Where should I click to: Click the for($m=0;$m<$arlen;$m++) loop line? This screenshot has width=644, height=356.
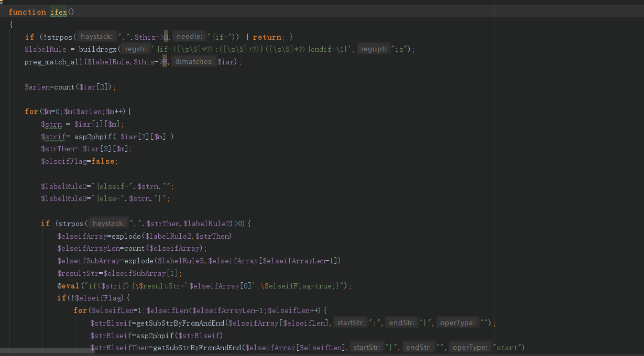[x=78, y=112]
